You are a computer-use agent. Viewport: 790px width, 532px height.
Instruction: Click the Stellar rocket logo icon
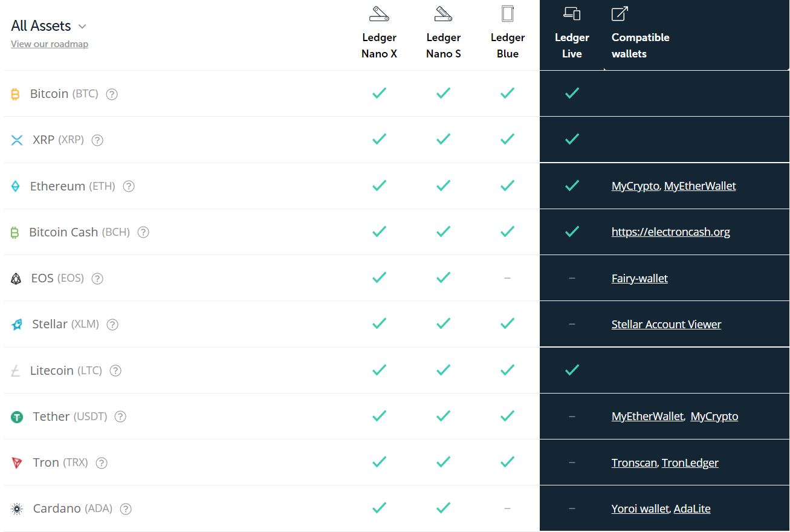(x=17, y=325)
